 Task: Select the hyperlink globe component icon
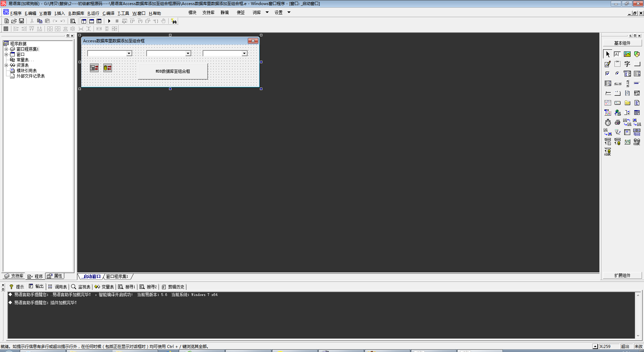pyautogui.click(x=618, y=113)
